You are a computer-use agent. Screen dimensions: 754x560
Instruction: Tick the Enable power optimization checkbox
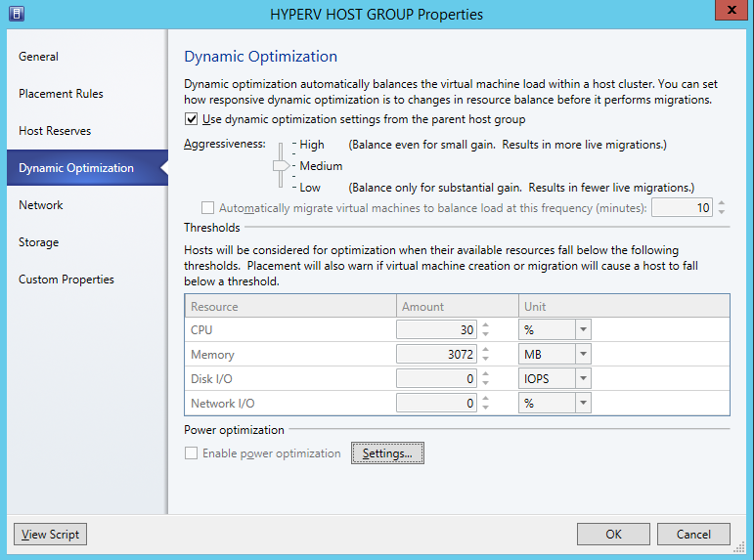[x=191, y=452]
